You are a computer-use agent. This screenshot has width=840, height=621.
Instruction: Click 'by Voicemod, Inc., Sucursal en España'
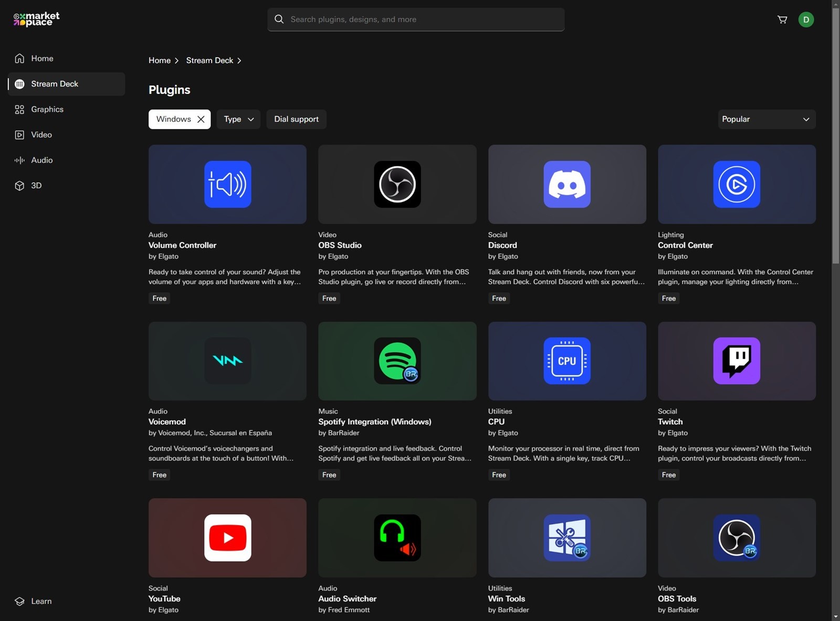(210, 433)
